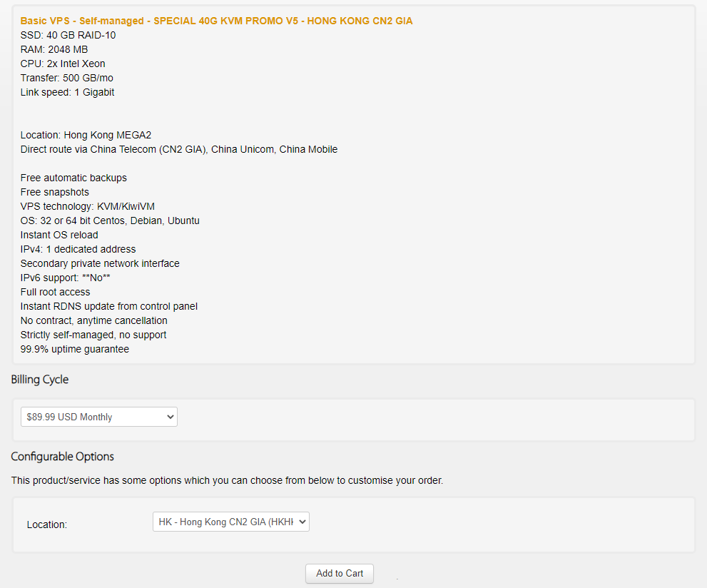Click the Transfer: 500 GB/mo line
The height and width of the screenshot is (588, 707).
pyautogui.click(x=67, y=78)
